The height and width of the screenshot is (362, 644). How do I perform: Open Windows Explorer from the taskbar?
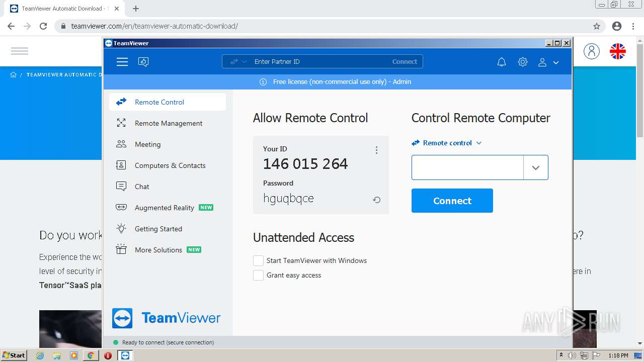coord(57,355)
